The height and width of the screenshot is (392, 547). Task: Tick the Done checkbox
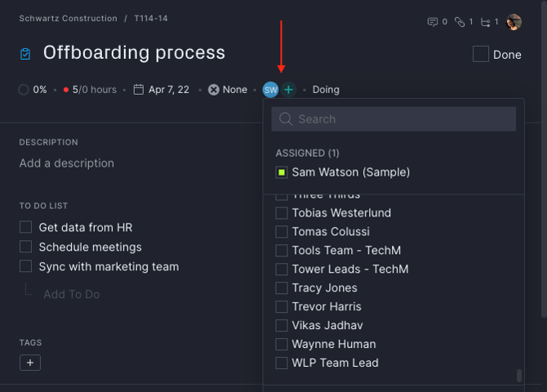point(480,54)
